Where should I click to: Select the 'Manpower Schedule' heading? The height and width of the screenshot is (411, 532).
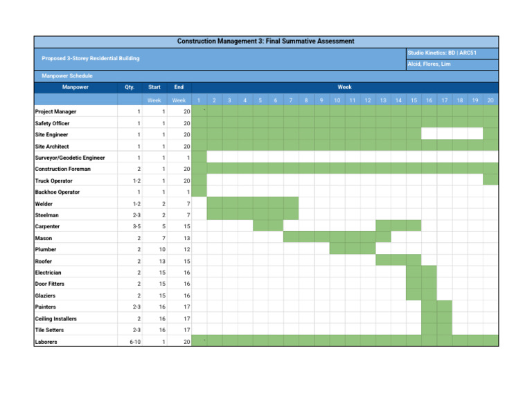point(67,76)
